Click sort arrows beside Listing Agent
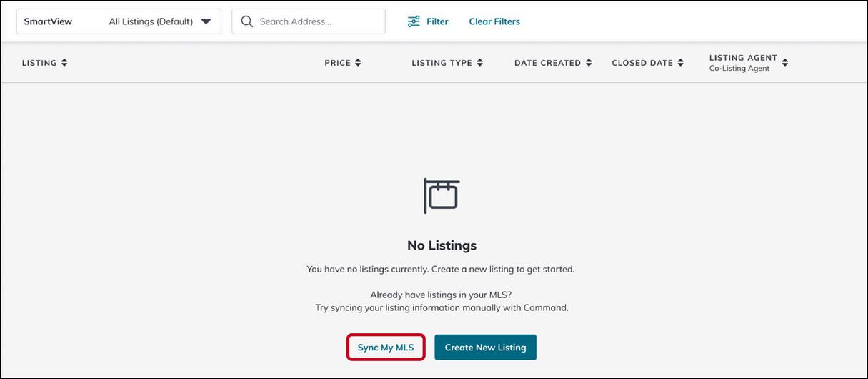This screenshot has height=379, width=868. click(x=785, y=63)
